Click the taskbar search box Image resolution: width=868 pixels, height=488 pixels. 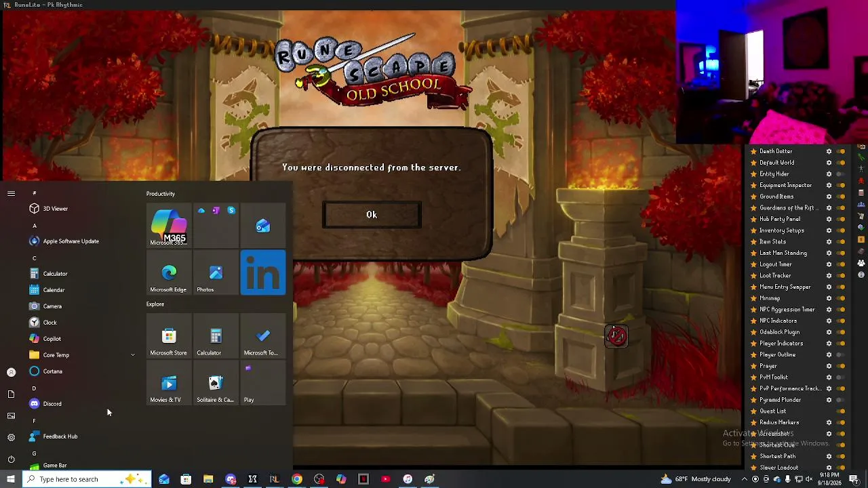pos(86,479)
